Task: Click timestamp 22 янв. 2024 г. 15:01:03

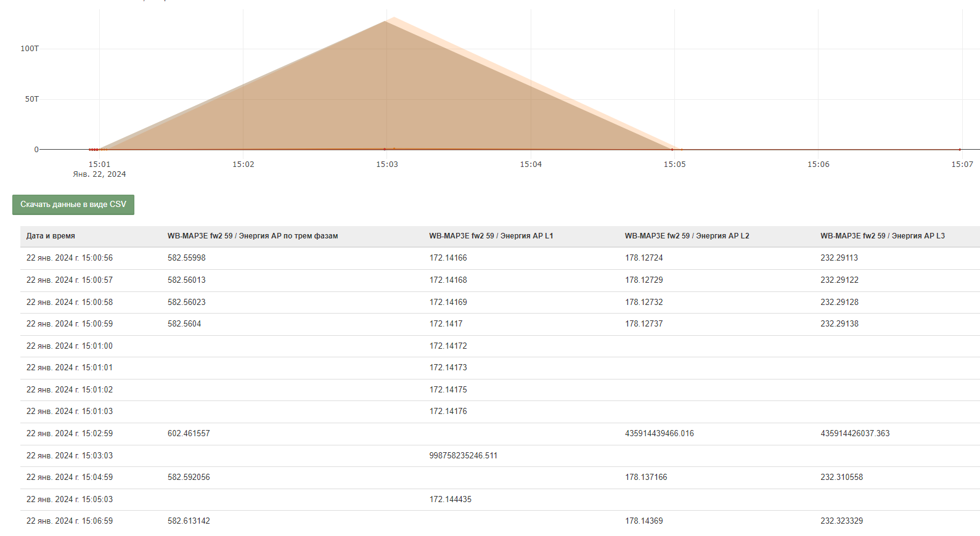Action: coord(70,412)
